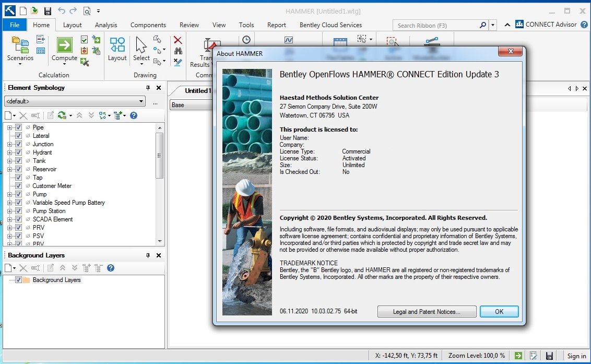This screenshot has width=591, height=364.
Task: Uncheck the Pipe element checkbox
Action: click(18, 127)
